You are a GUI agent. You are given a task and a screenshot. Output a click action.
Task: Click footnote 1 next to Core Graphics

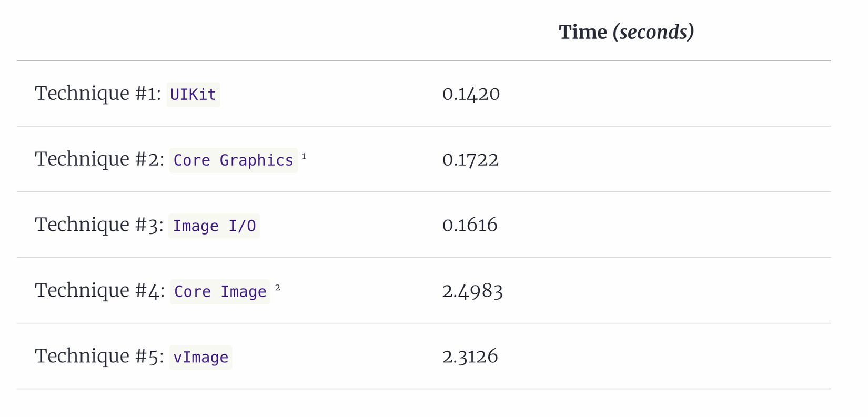(x=304, y=156)
